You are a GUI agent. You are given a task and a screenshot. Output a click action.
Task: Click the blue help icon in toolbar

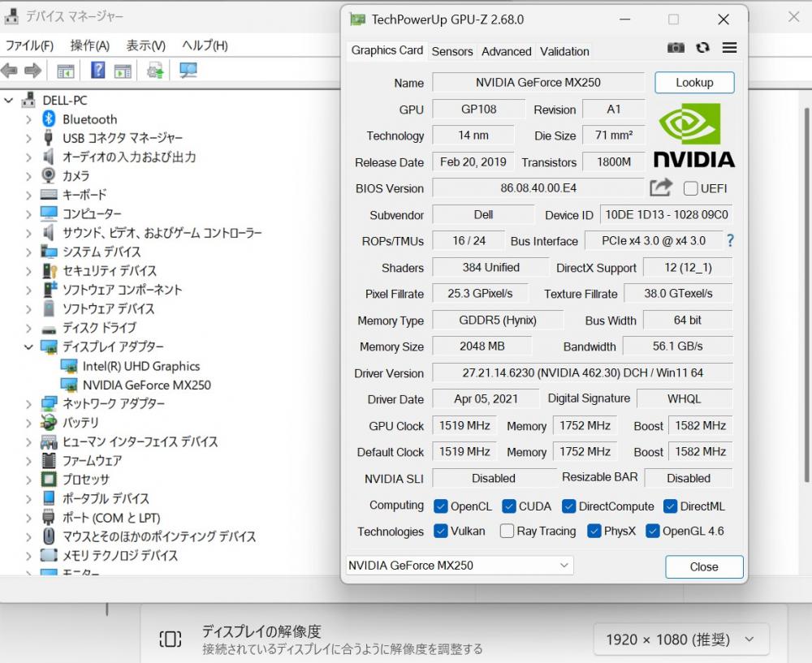(97, 71)
